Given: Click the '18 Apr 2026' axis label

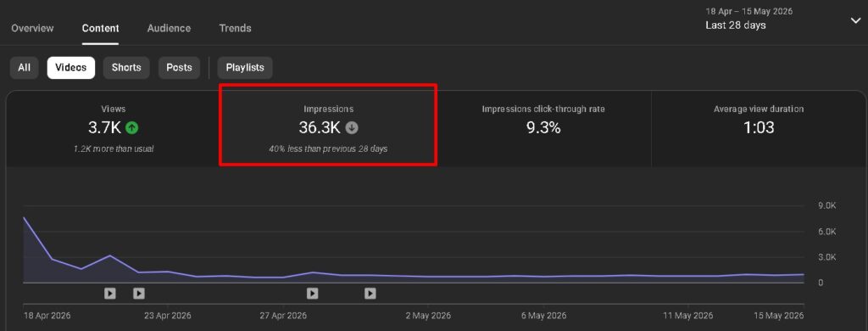Looking at the screenshot, I should [47, 316].
